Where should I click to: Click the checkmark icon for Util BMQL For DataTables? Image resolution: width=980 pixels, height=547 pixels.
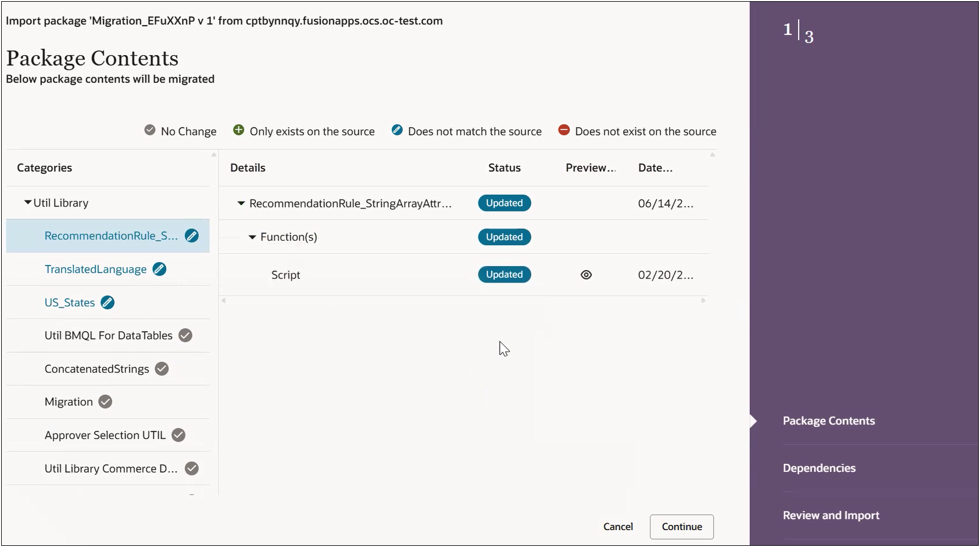pos(185,335)
